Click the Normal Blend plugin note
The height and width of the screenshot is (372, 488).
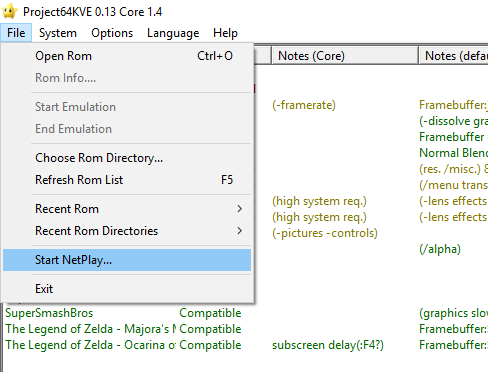[x=453, y=153]
